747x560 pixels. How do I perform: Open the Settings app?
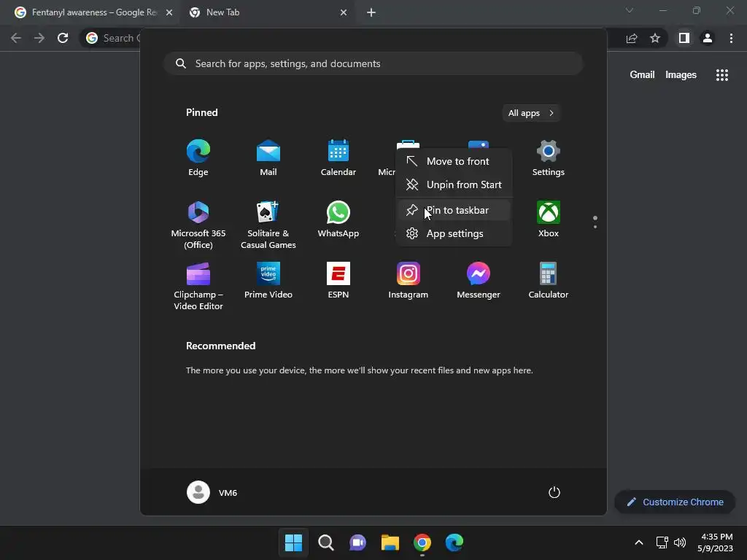tap(549, 158)
